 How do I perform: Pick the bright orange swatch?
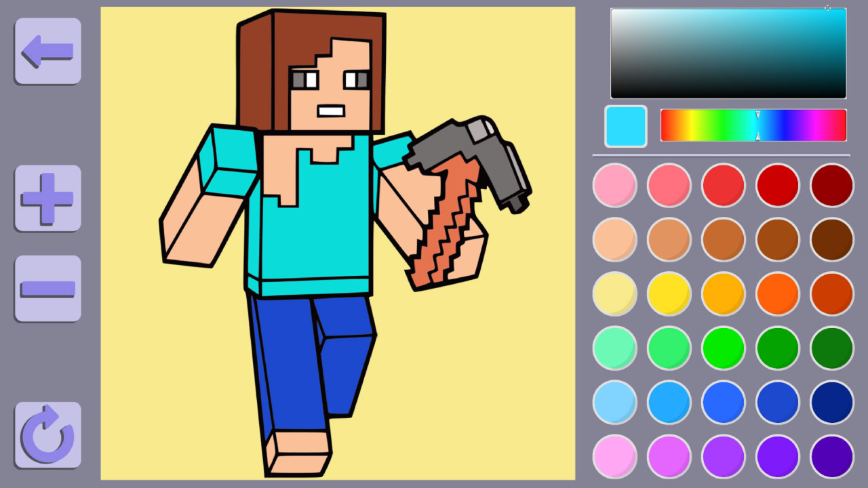click(777, 293)
